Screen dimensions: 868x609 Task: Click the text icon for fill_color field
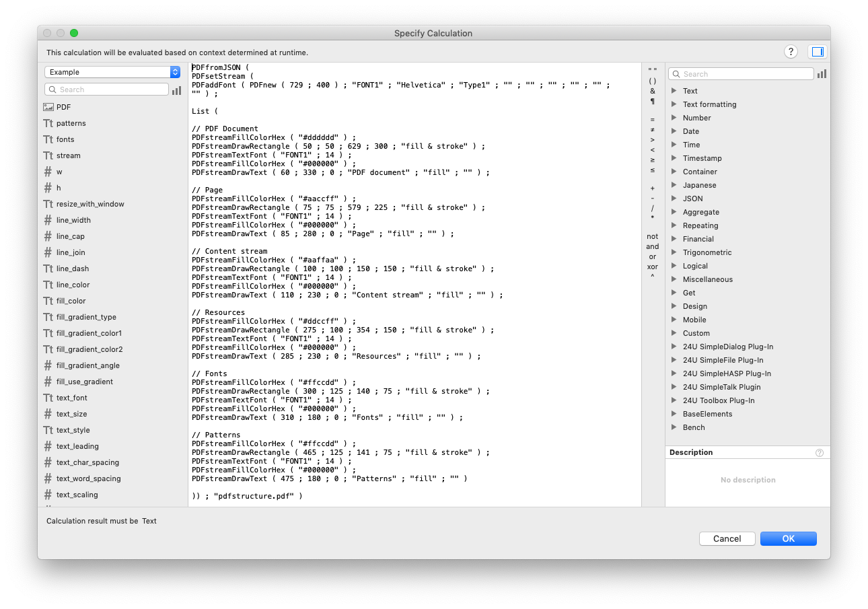coord(48,301)
